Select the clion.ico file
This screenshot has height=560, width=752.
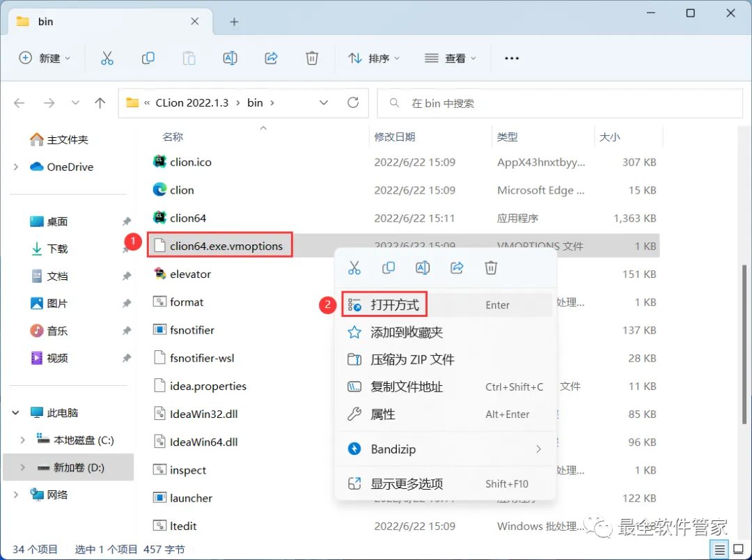182,162
